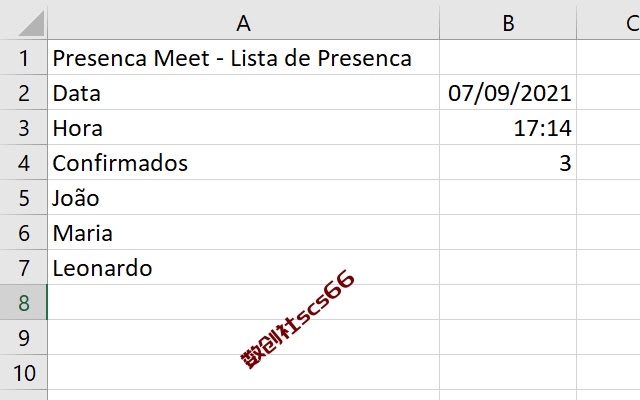Select the cell containing Leonardo
Screen dimensions: 640x400
coord(243,267)
